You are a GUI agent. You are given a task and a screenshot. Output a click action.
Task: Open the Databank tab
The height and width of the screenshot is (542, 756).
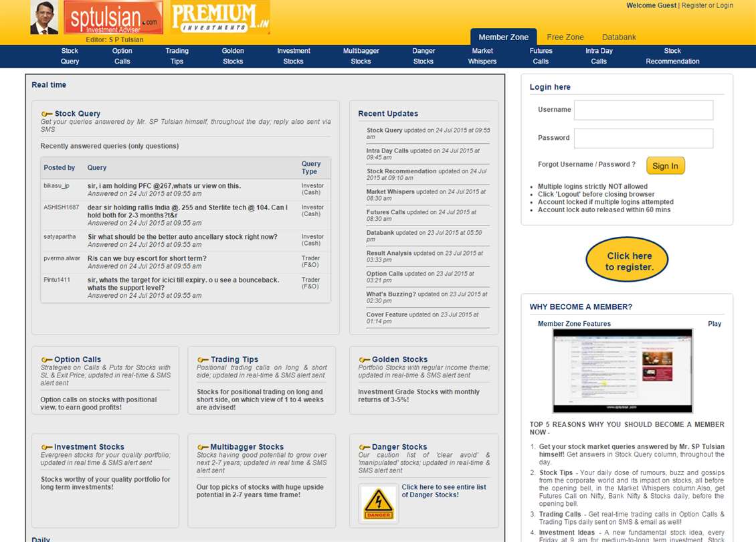[x=619, y=37]
